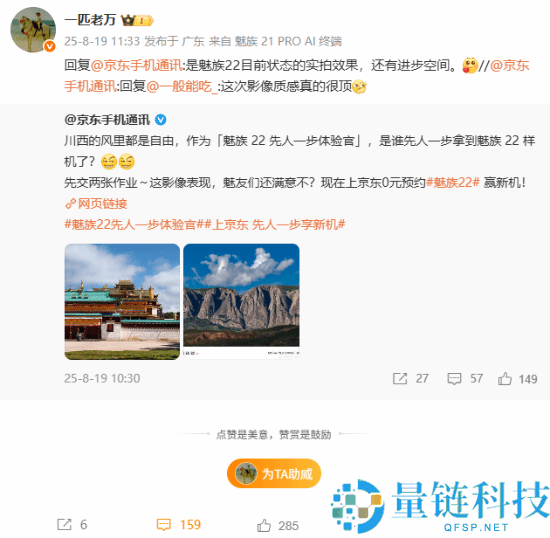Open the 159 comments icon at bottom
Viewport: 550px width, 538px height.
(x=163, y=525)
